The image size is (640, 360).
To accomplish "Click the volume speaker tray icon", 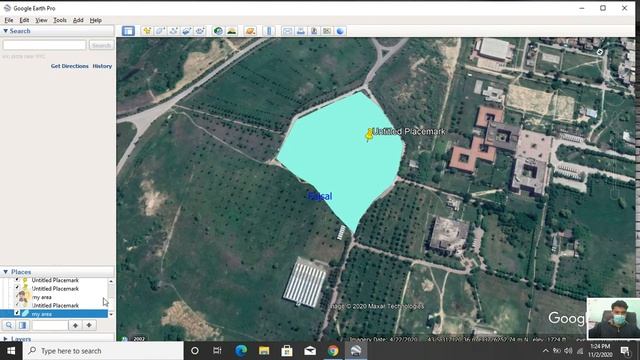I will coord(568,351).
